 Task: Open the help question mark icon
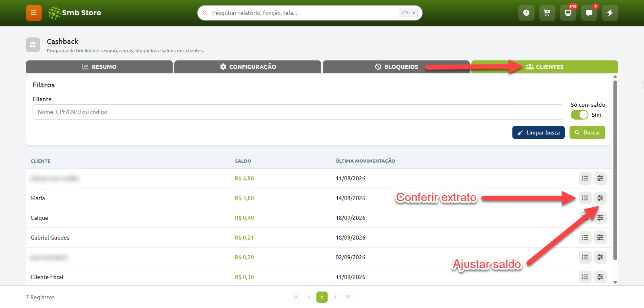coord(526,13)
